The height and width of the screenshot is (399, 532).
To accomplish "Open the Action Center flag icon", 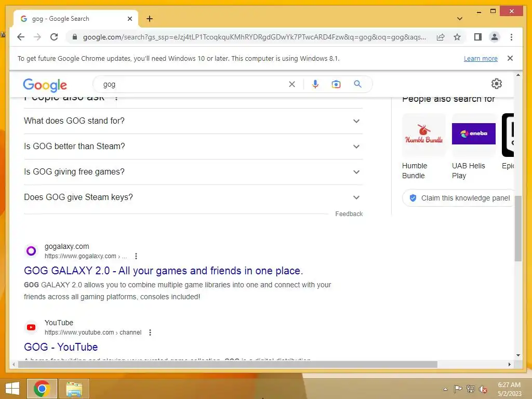I will coord(458,389).
